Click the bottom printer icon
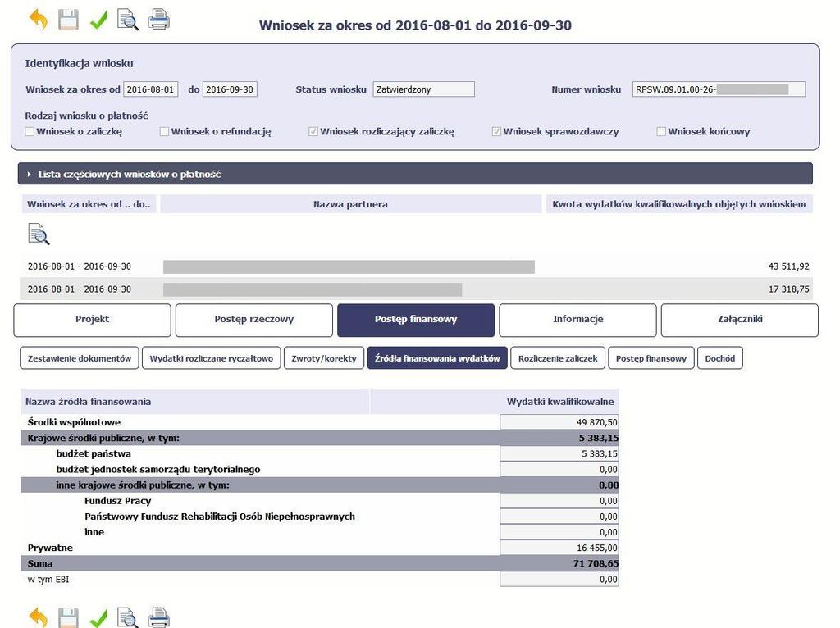The image size is (840, 628). click(x=159, y=617)
